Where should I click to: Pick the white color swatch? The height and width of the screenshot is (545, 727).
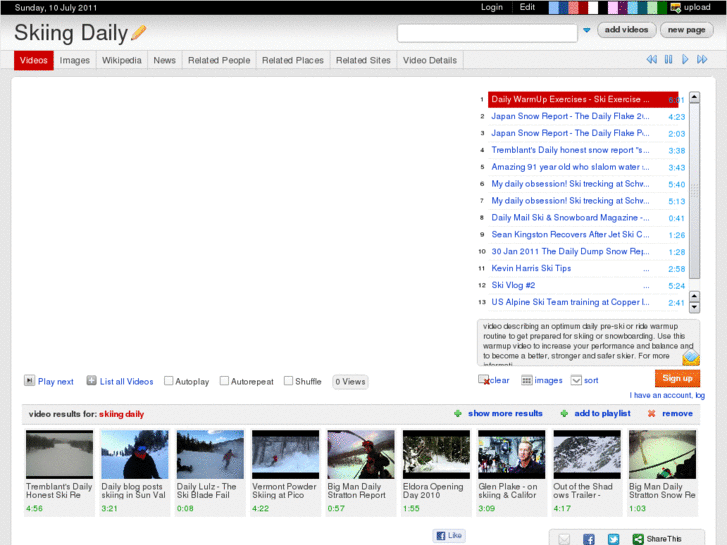593,7
